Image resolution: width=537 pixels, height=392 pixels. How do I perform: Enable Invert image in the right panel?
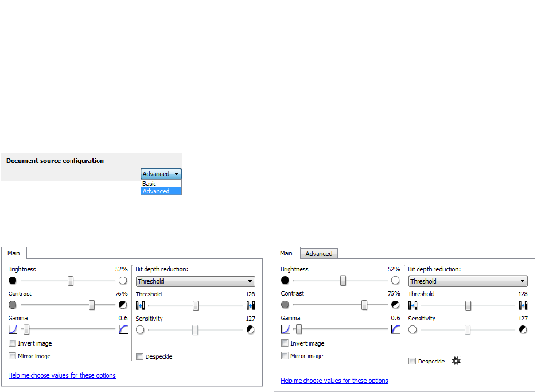[285, 343]
